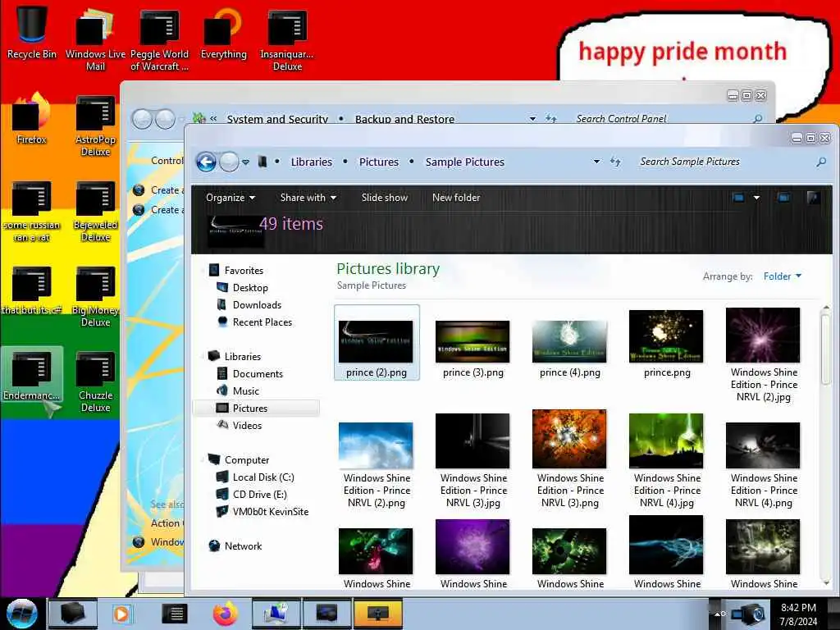Screen dimensions: 840x630
Task: Click the Back button in Explorer window
Action: point(206,162)
